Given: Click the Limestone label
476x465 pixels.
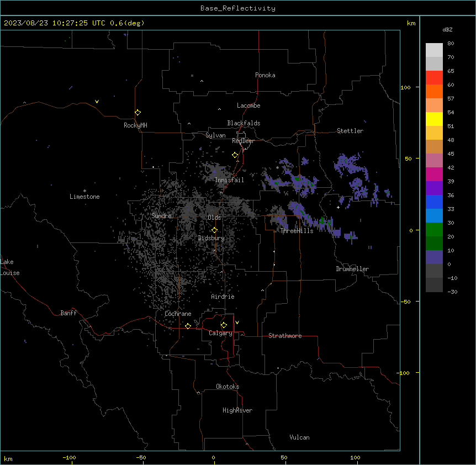Looking at the screenshot, I should 84,197.
